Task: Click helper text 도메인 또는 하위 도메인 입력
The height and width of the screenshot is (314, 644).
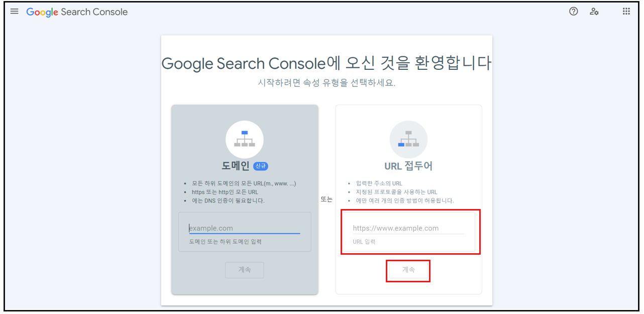Action: pyautogui.click(x=225, y=242)
